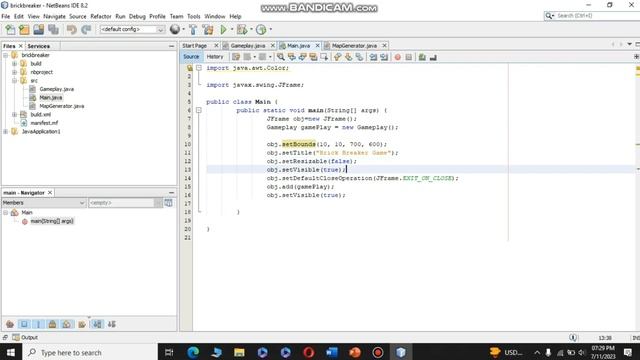Open Microsoft Edge from the taskbar
This screenshot has width=640, height=360.
coord(193,352)
